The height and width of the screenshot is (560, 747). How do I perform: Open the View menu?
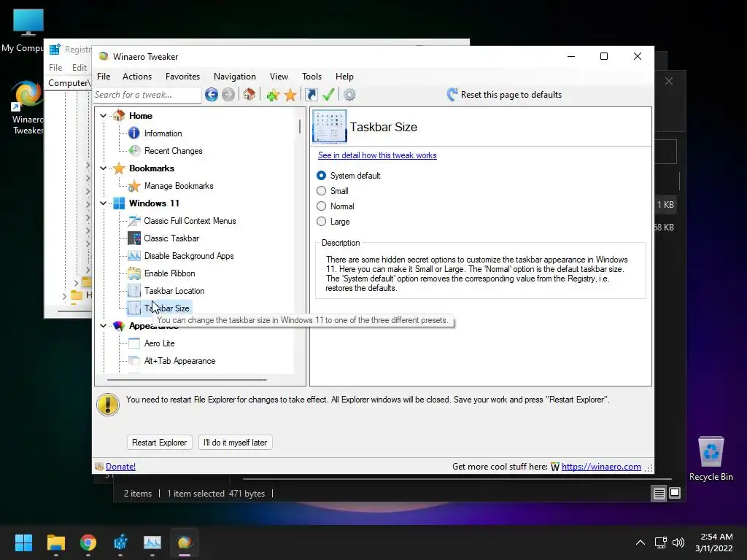[x=279, y=77]
